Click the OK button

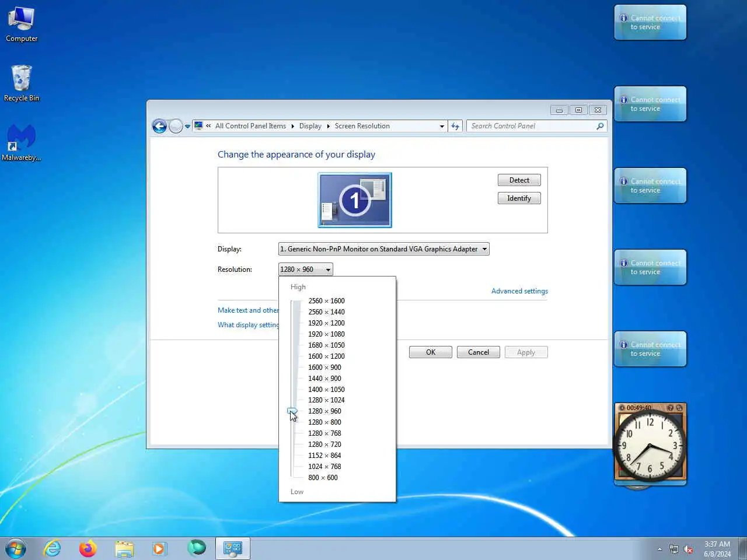point(431,352)
